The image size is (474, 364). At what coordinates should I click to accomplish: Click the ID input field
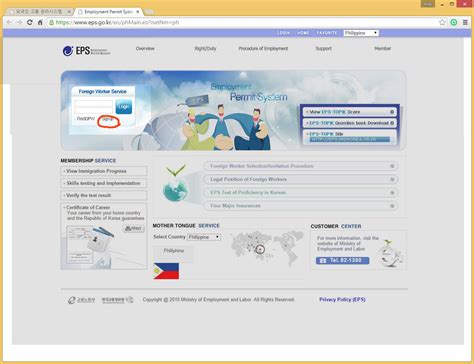click(94, 103)
